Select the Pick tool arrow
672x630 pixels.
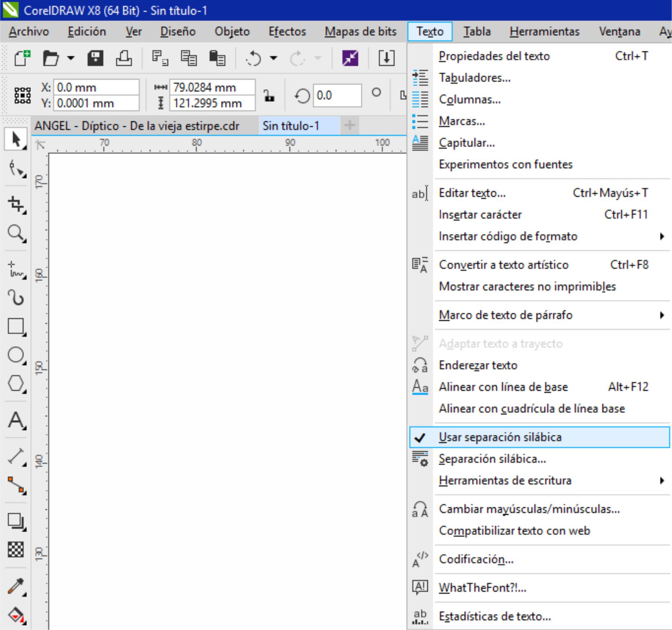point(16,139)
